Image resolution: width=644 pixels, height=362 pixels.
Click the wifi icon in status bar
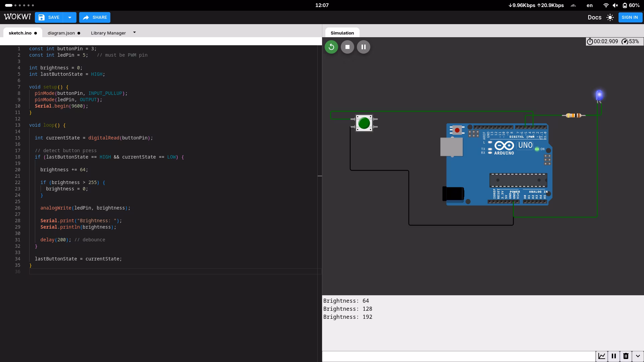click(x=606, y=5)
